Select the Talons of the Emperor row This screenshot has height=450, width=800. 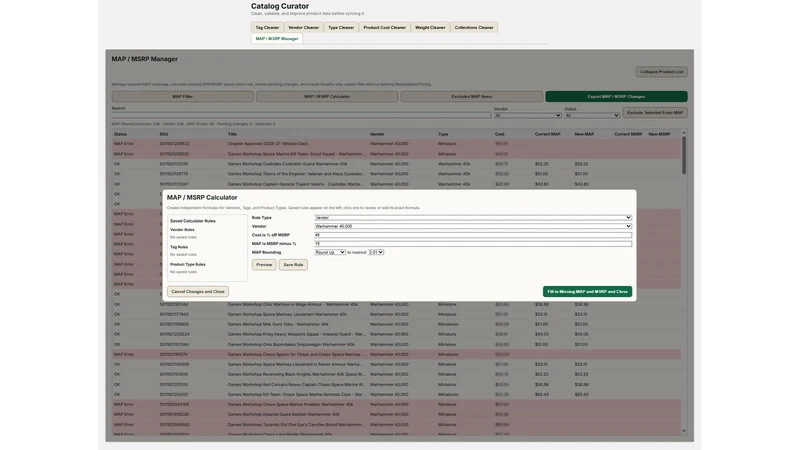coord(396,174)
